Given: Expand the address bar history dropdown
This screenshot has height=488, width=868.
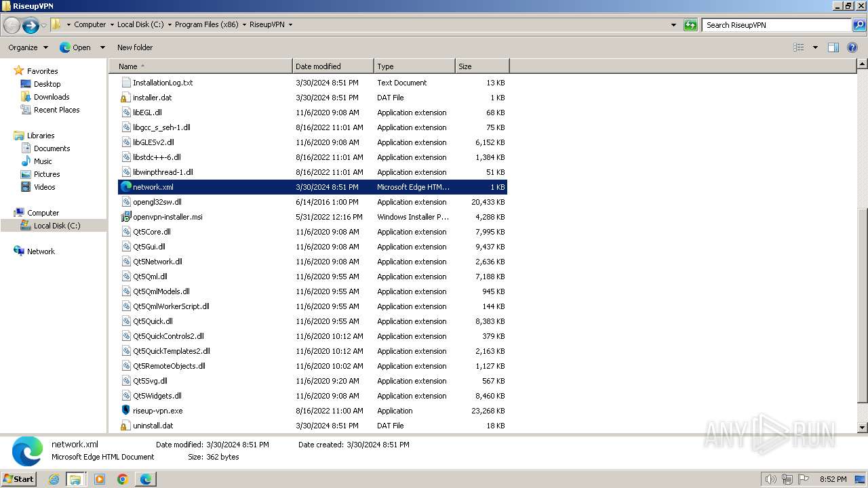Looking at the screenshot, I should [673, 25].
